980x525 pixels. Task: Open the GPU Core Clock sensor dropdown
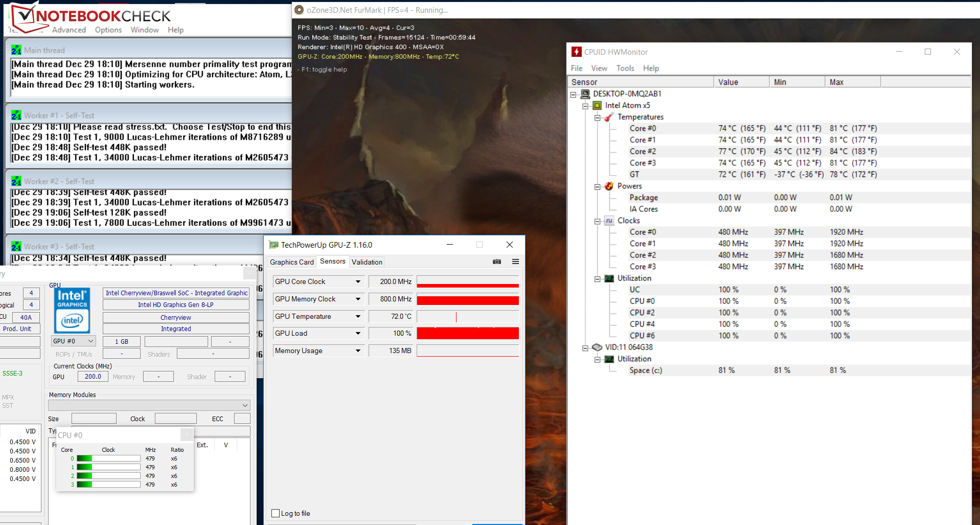(x=358, y=281)
